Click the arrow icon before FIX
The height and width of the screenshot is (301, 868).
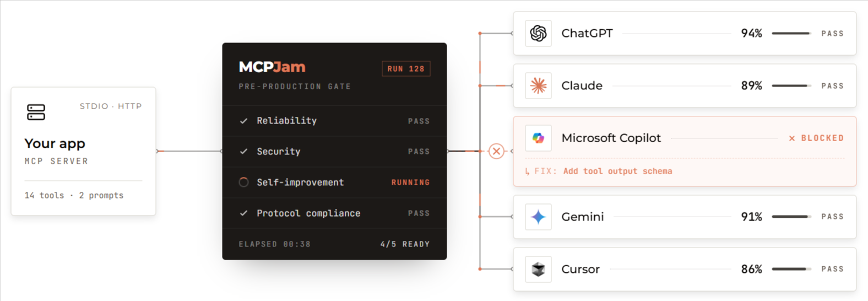click(527, 171)
